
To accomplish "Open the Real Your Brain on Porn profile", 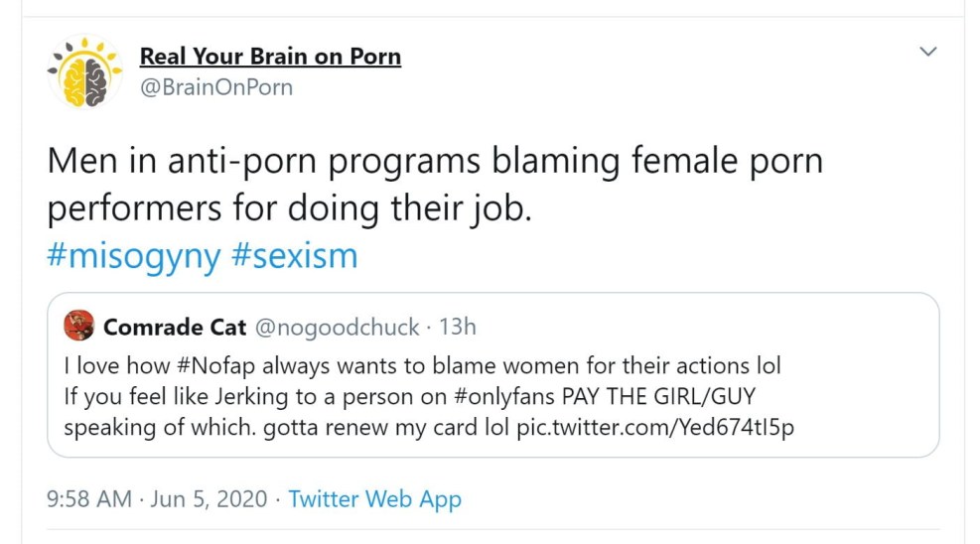I will click(270, 57).
